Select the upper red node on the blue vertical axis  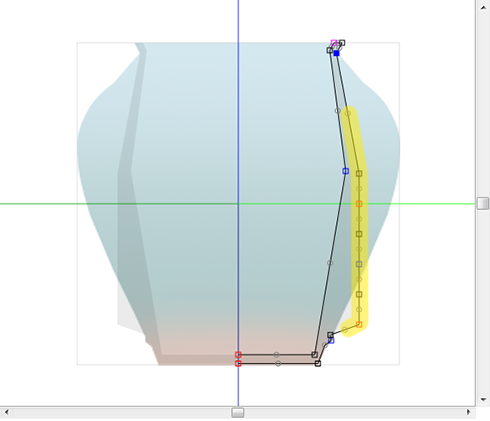[238, 355]
